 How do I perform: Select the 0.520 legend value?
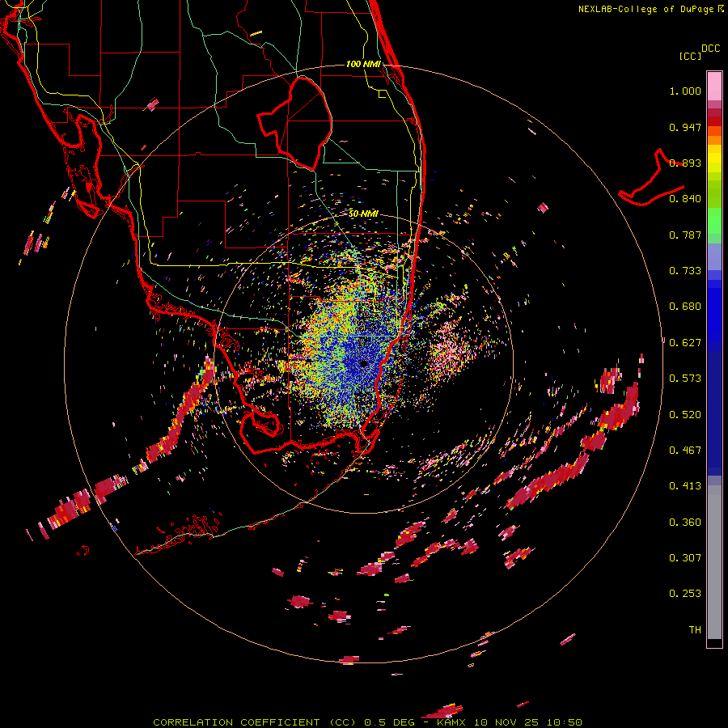click(685, 415)
